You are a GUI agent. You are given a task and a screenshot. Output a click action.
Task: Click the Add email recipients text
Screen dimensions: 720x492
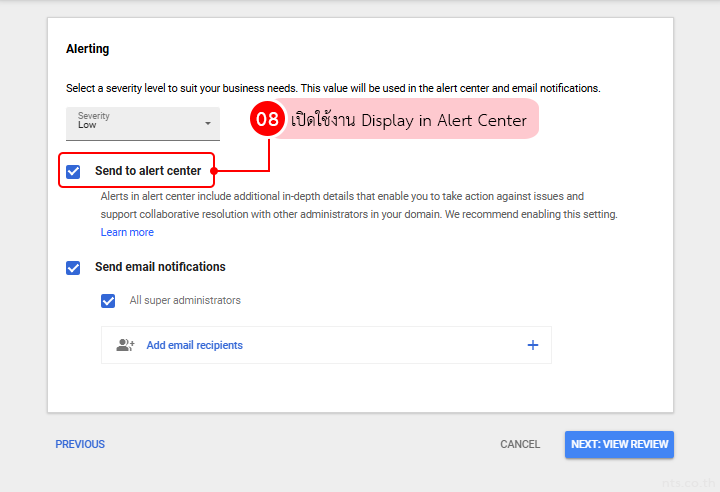click(194, 345)
